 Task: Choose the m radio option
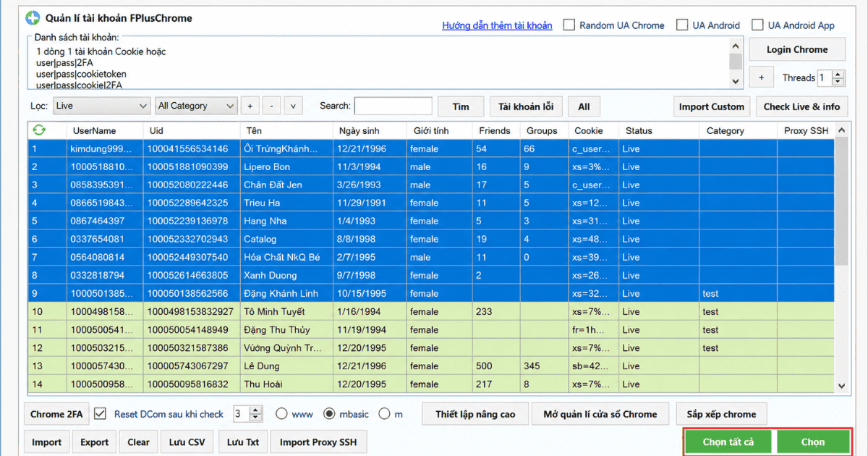coord(384,414)
